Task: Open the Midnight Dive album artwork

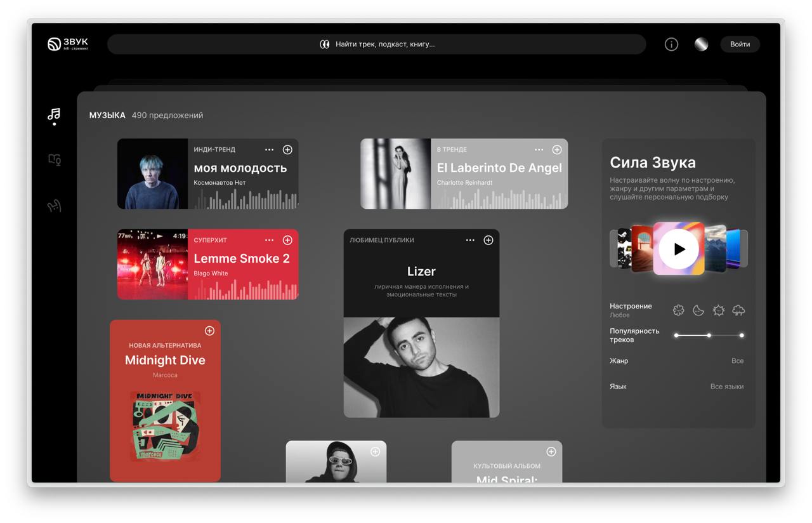Action: pyautogui.click(x=165, y=426)
